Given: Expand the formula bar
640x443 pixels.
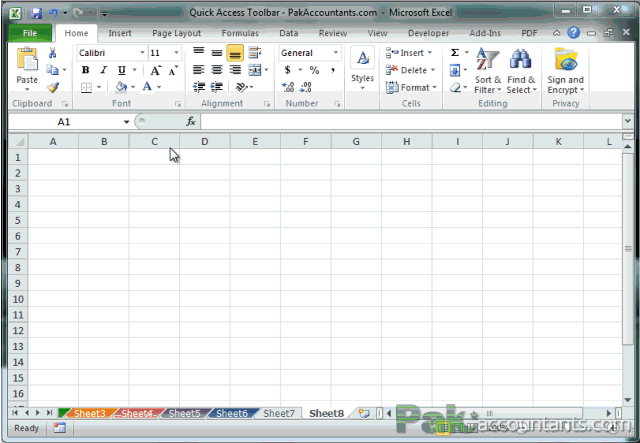Looking at the screenshot, I should click(x=627, y=121).
